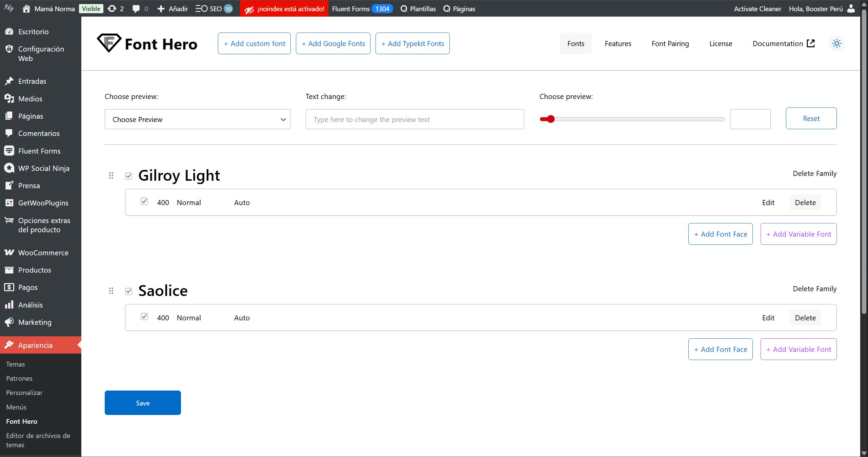Open Editor de archivos de temas

pyautogui.click(x=38, y=440)
